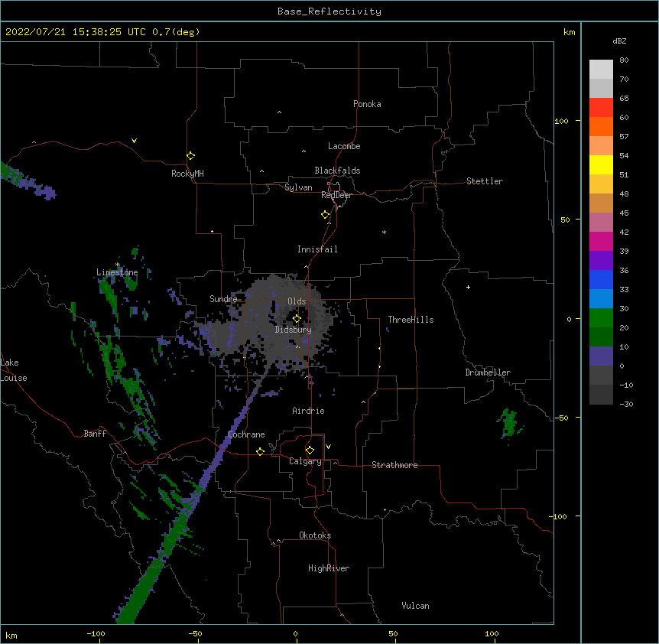Click the Didsbury label

tap(294, 330)
